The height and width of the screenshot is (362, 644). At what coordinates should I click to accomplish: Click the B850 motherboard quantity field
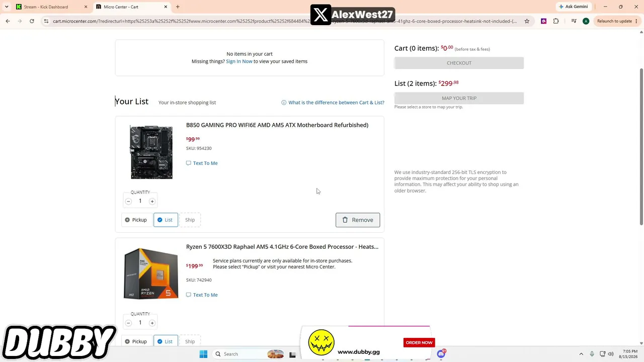140,201
